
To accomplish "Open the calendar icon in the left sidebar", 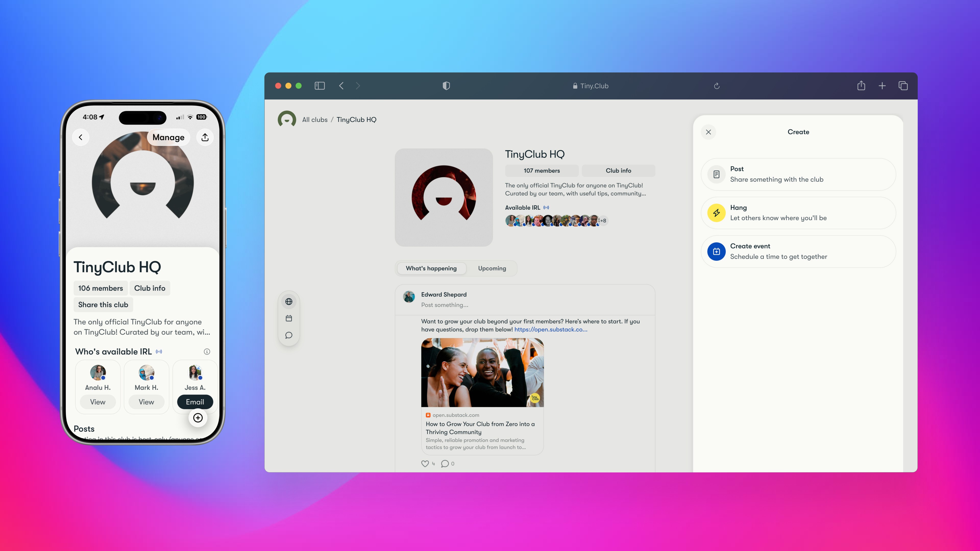I will point(289,318).
